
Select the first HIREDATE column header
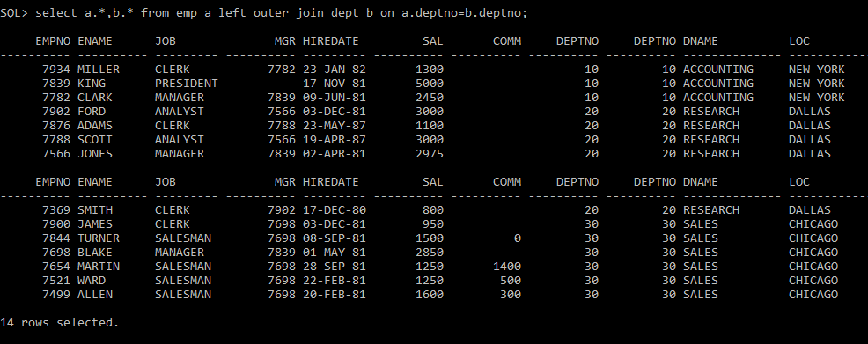tap(330, 41)
